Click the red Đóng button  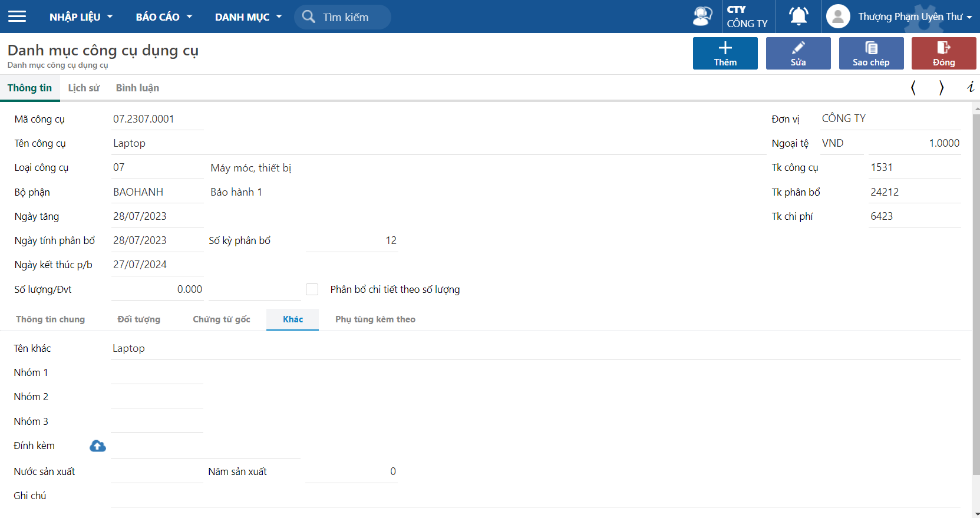pos(943,54)
